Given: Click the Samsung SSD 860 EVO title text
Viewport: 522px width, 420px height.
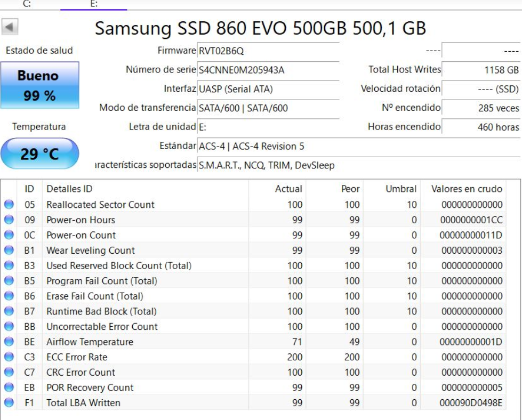Looking at the screenshot, I should pos(260,28).
